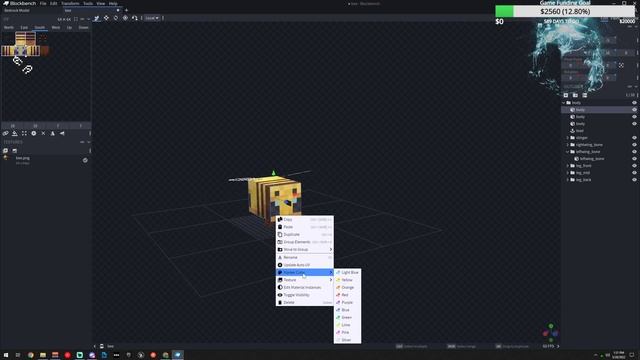Click the plus icon to open new tab
Image resolution: width=640 pixels, height=360 pixels.
pos(126,10)
